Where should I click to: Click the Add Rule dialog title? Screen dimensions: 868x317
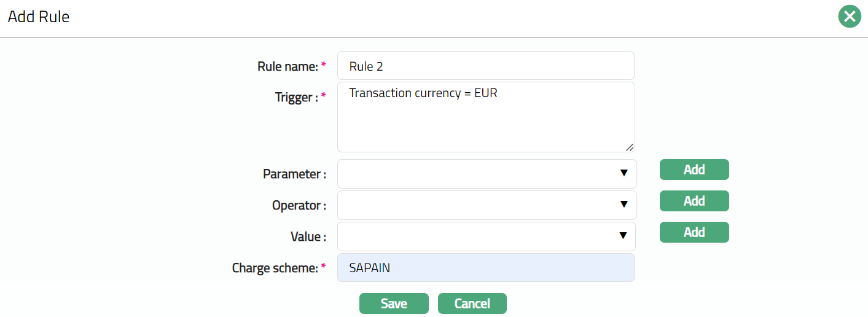pyautogui.click(x=39, y=17)
